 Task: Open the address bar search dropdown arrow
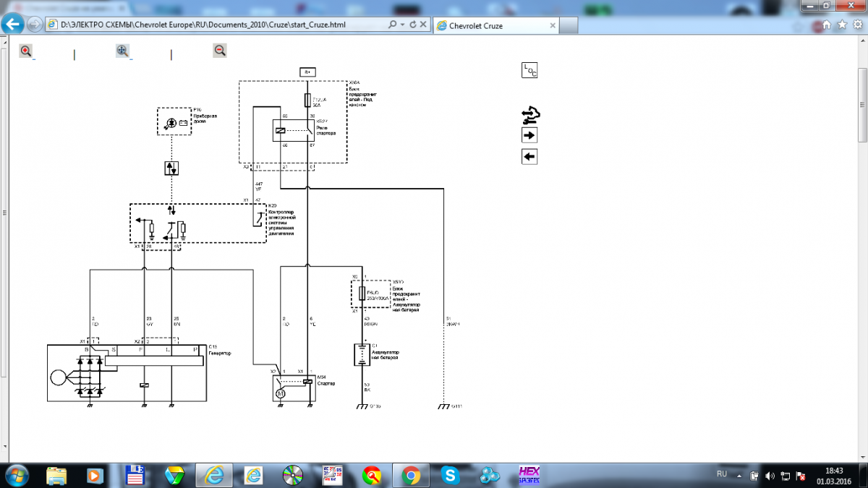401,25
